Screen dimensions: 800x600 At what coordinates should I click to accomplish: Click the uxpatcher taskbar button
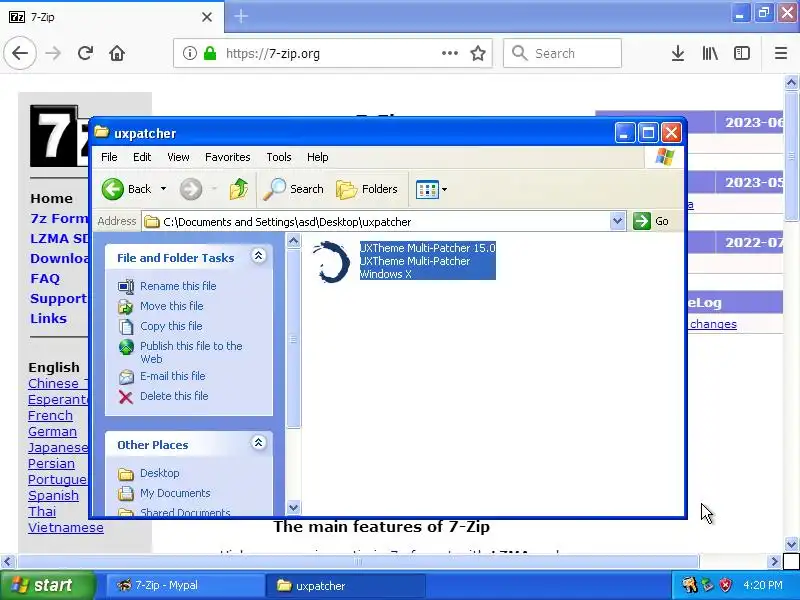[x=346, y=585]
